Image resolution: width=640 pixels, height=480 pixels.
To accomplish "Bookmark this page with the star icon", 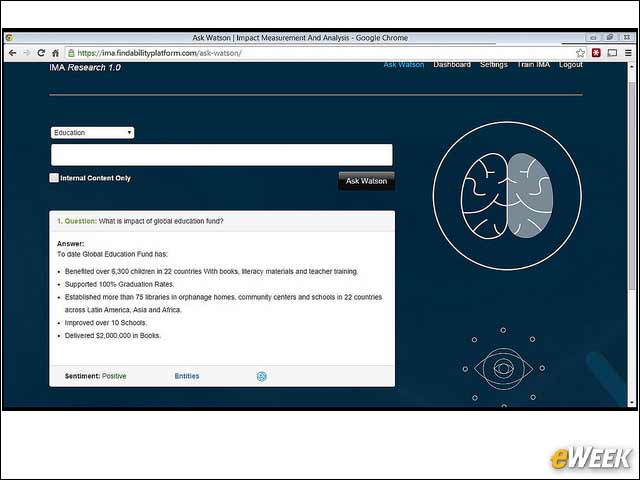I will (x=580, y=53).
